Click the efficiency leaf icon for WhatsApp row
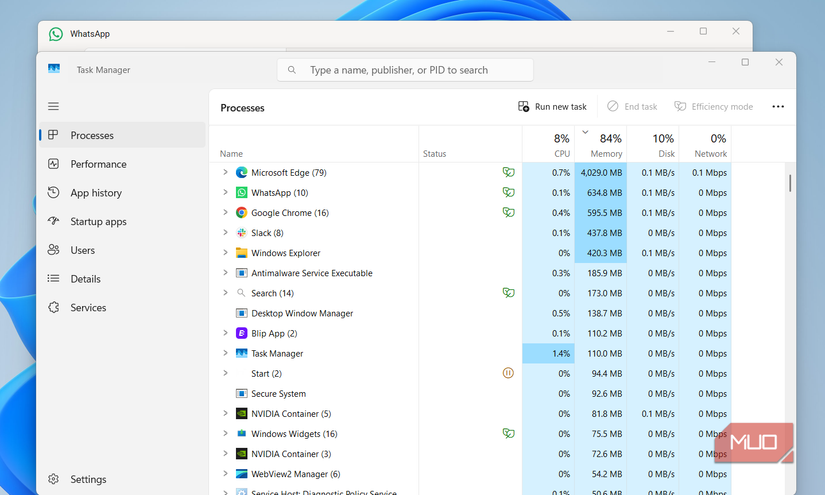Screen dimensions: 825x495 click(508, 192)
